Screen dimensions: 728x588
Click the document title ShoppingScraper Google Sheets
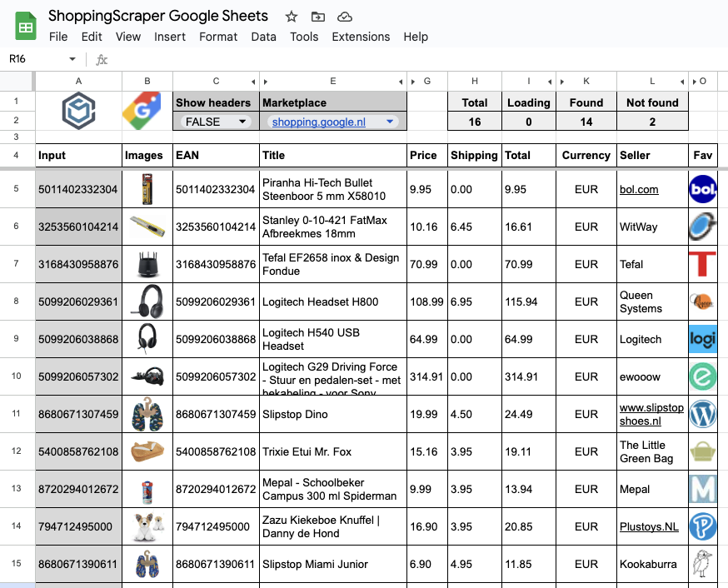tap(158, 16)
